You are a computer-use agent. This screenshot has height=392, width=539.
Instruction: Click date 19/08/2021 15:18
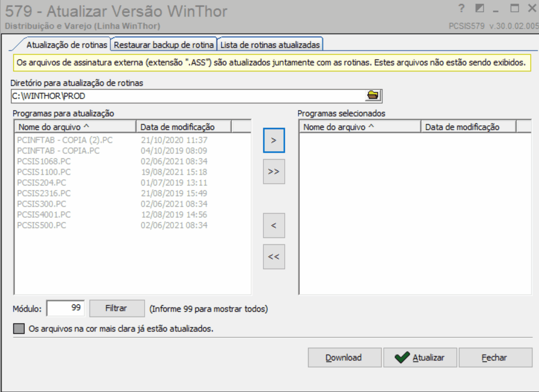174,172
